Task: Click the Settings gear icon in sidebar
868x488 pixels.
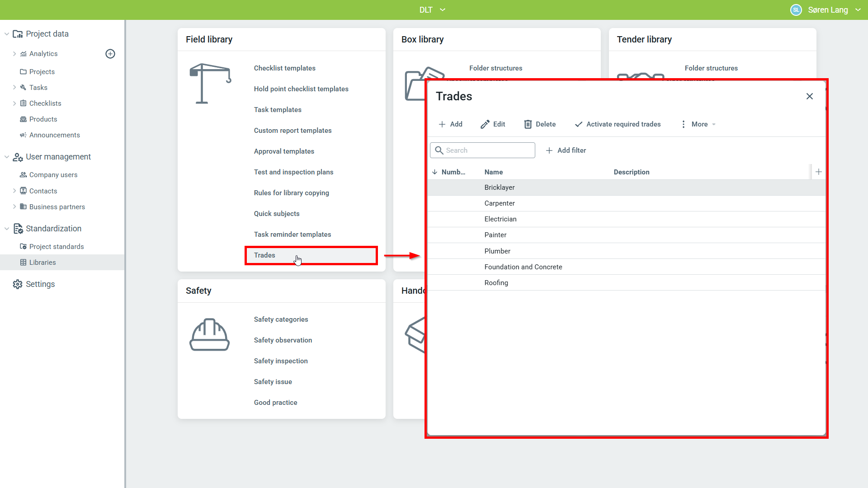Action: tap(18, 284)
